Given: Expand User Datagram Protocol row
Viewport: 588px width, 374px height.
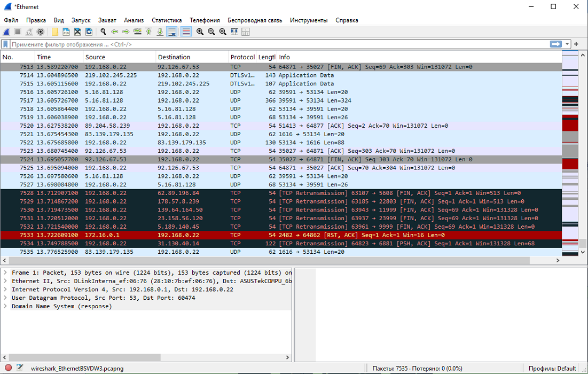Looking at the screenshot, I should [5, 298].
